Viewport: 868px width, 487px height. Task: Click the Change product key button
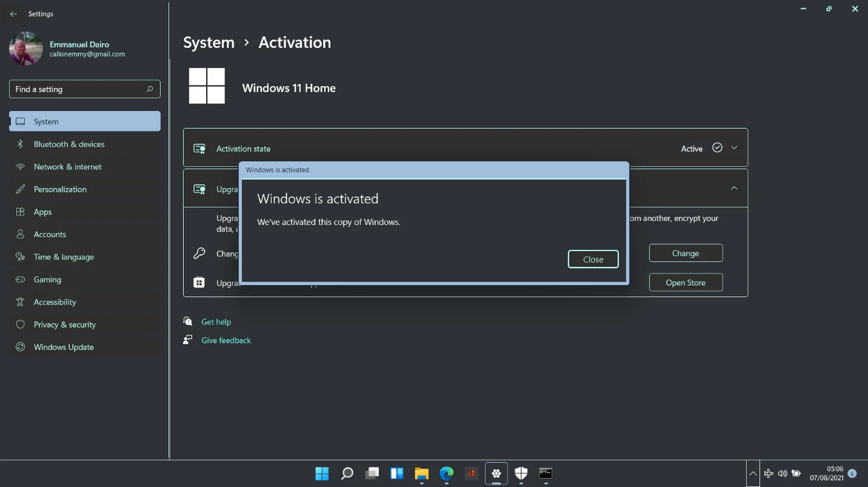686,253
